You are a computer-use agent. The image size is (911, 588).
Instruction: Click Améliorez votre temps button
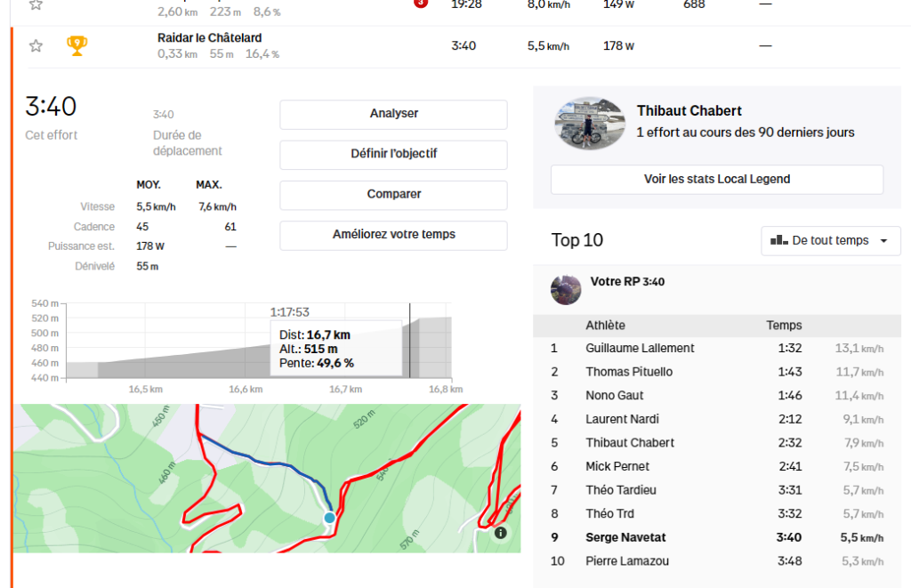[393, 235]
